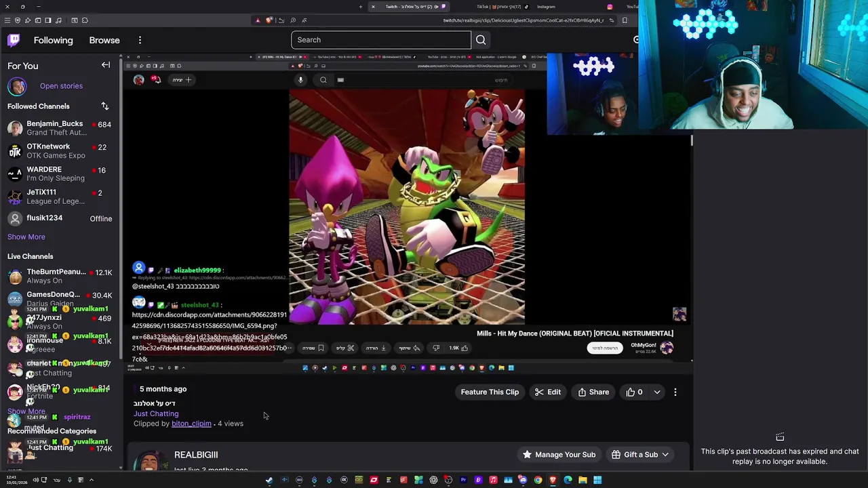Open the Windows Start button
Screen dimensions: 868x488
click(x=597, y=480)
